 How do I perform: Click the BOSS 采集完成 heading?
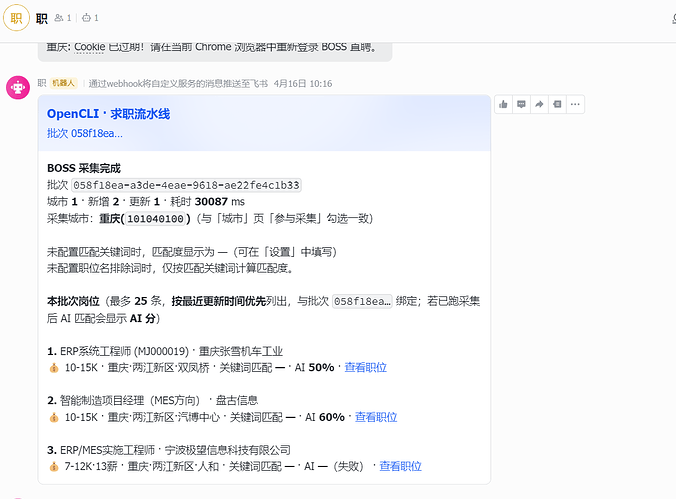coord(84,168)
